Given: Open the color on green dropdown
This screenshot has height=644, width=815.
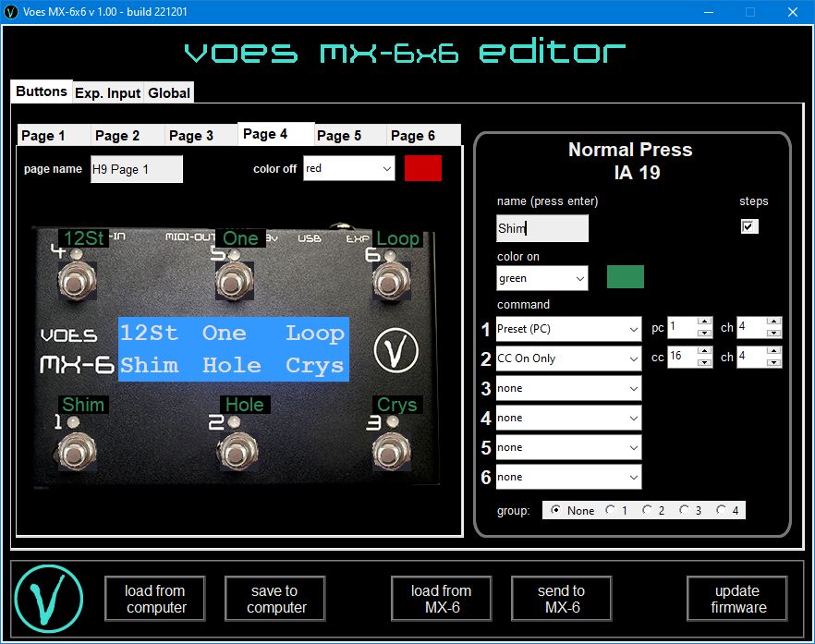Looking at the screenshot, I should [541, 278].
